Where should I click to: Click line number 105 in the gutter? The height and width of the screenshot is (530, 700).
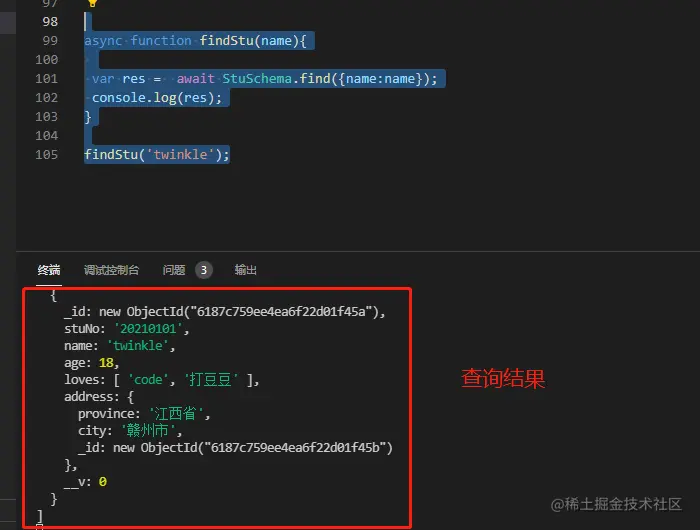pyautogui.click(x=46, y=154)
